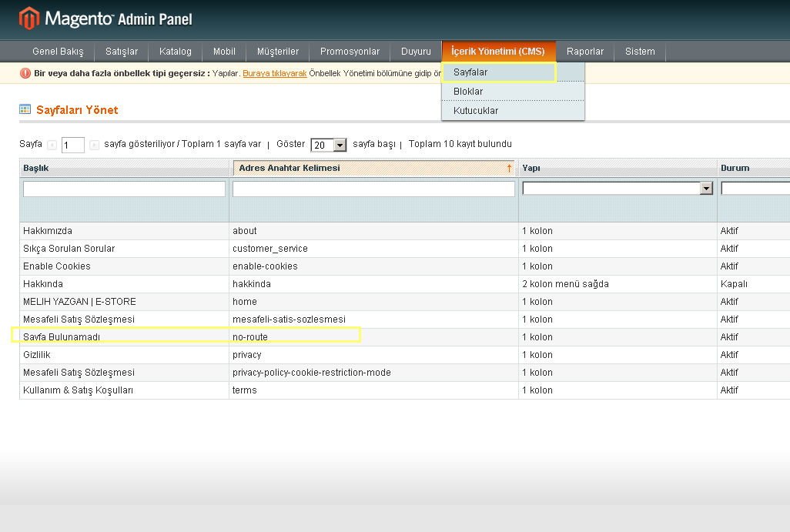Select Kutucuklar from CMS submenu
Screen dimensions: 790x532
click(x=513, y=110)
